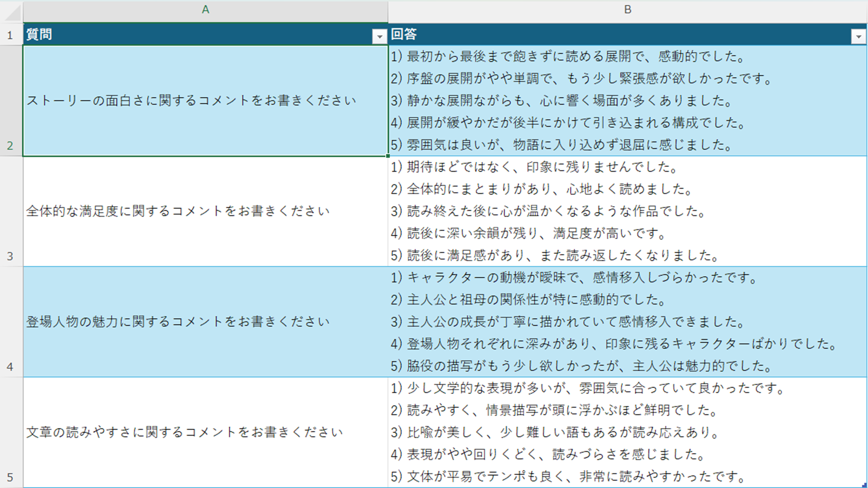
Task: Click the answers cell beginning 期待ほどではなく
Action: [x=627, y=211]
